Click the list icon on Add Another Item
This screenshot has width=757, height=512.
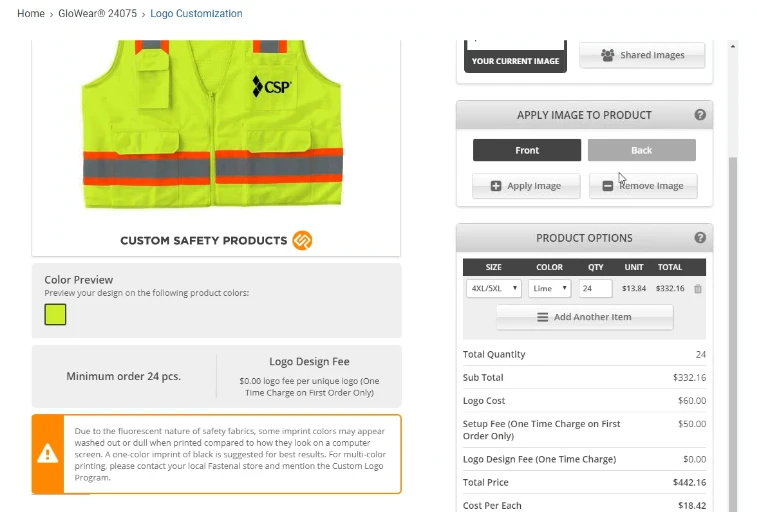[543, 317]
